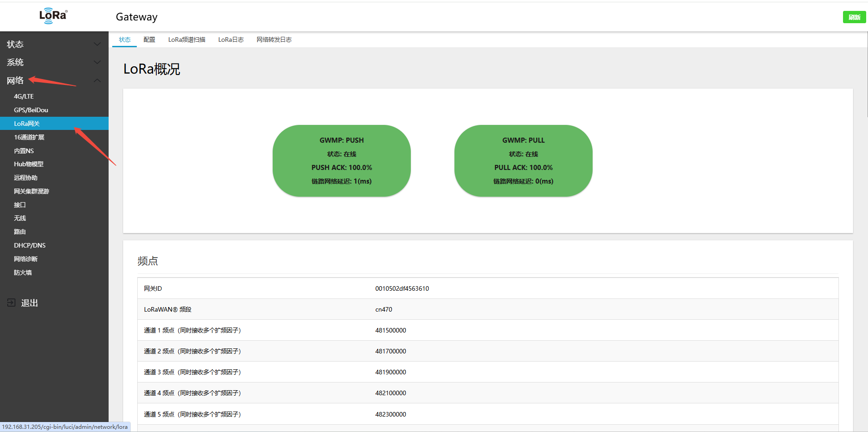868x432 pixels.
Task: Go to 内置NS in the sidebar
Action: 24,151
